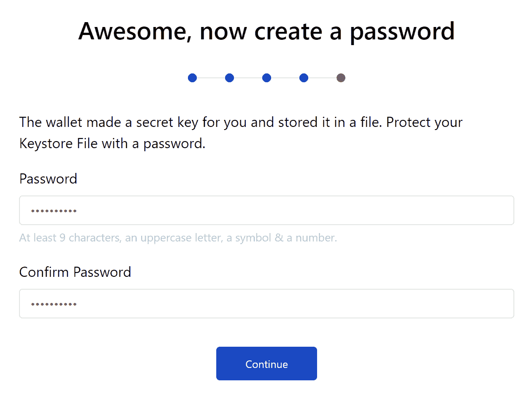Click the masked characters in Password field
The width and height of the screenshot is (532, 402).
coord(54,211)
